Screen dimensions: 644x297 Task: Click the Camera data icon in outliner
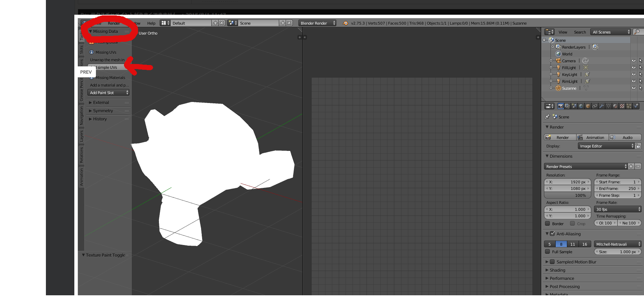(x=585, y=61)
